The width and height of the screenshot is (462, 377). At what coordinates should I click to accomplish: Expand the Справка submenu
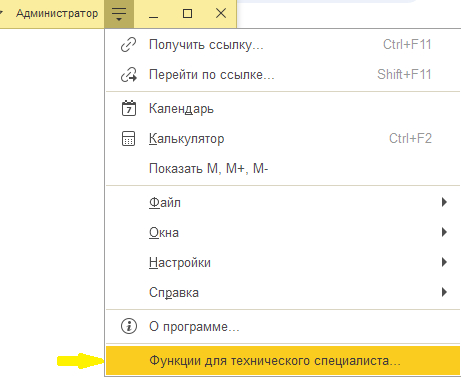(x=283, y=292)
